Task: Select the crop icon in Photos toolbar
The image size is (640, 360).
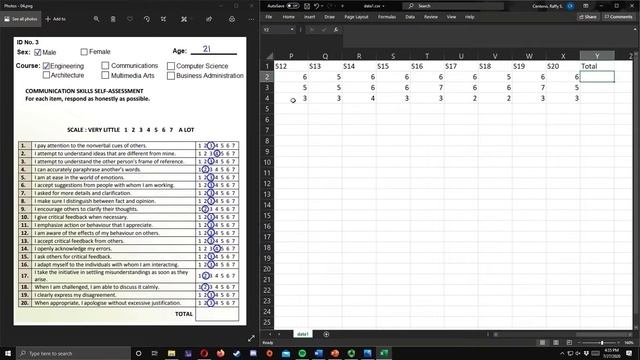Action: coord(163,19)
